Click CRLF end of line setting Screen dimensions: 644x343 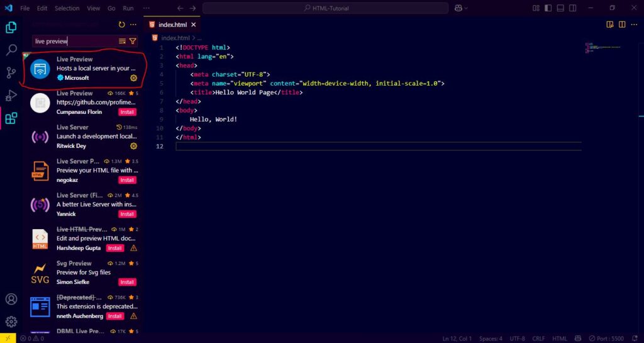click(x=538, y=339)
